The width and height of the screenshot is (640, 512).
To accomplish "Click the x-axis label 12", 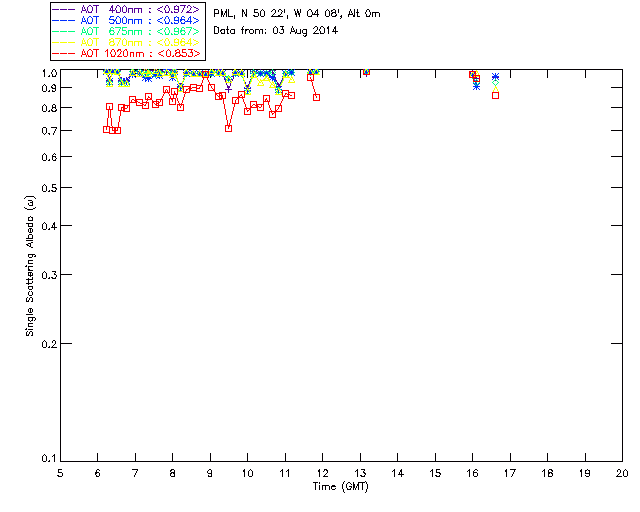I will (x=322, y=473).
